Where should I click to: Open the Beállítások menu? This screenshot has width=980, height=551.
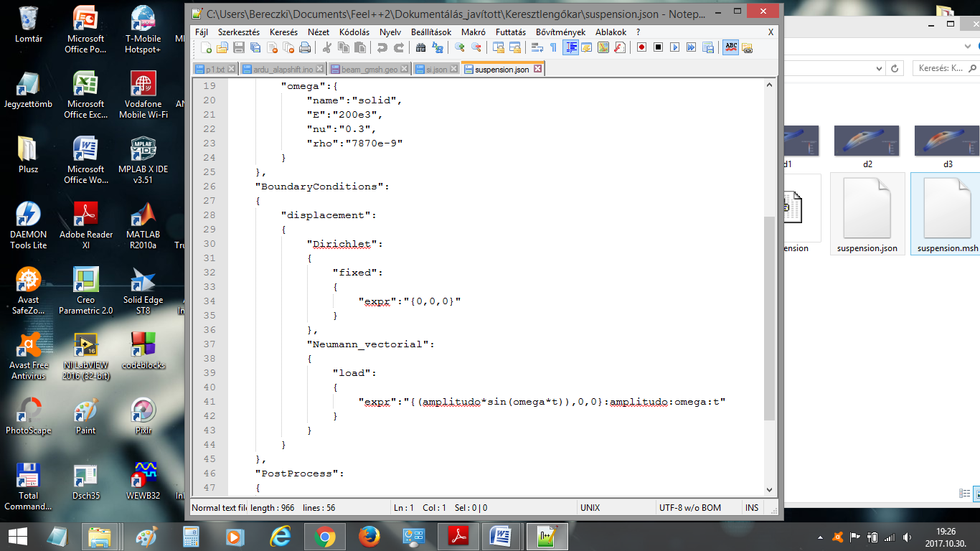point(431,32)
